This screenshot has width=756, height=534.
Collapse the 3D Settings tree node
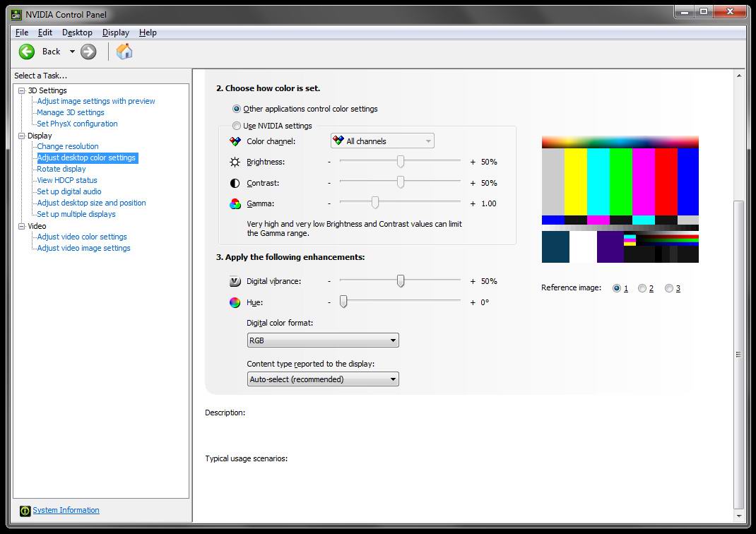[x=21, y=90]
